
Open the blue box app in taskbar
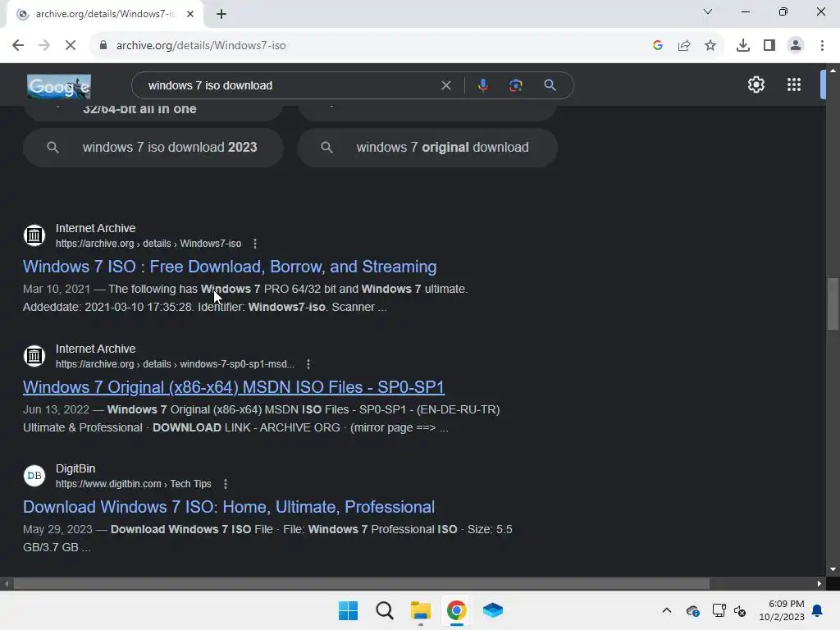(x=493, y=610)
